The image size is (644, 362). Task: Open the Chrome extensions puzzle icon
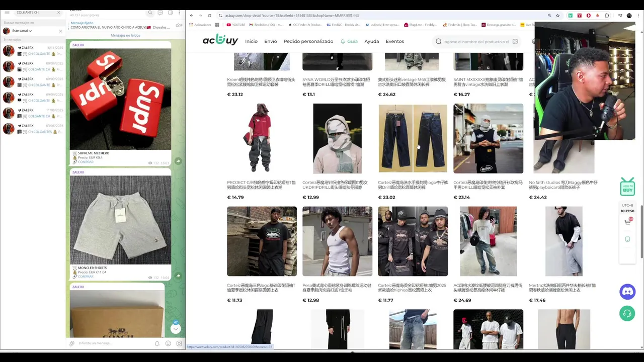pos(607,16)
